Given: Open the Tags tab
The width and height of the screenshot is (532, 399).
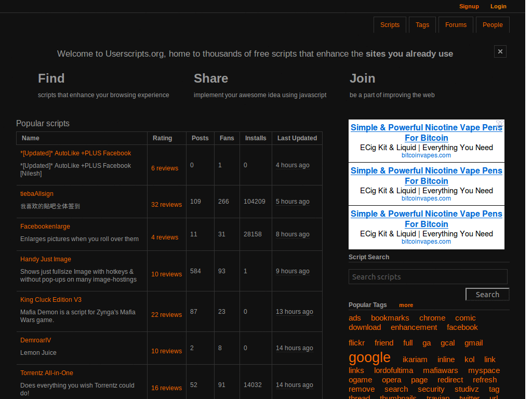Looking at the screenshot, I should [422, 24].
